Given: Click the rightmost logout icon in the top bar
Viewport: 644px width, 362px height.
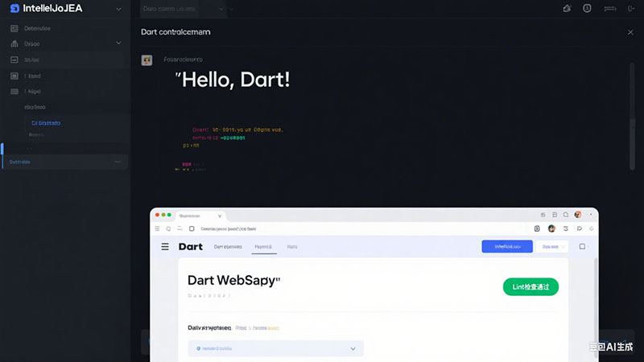Looking at the screenshot, I should point(631,9).
